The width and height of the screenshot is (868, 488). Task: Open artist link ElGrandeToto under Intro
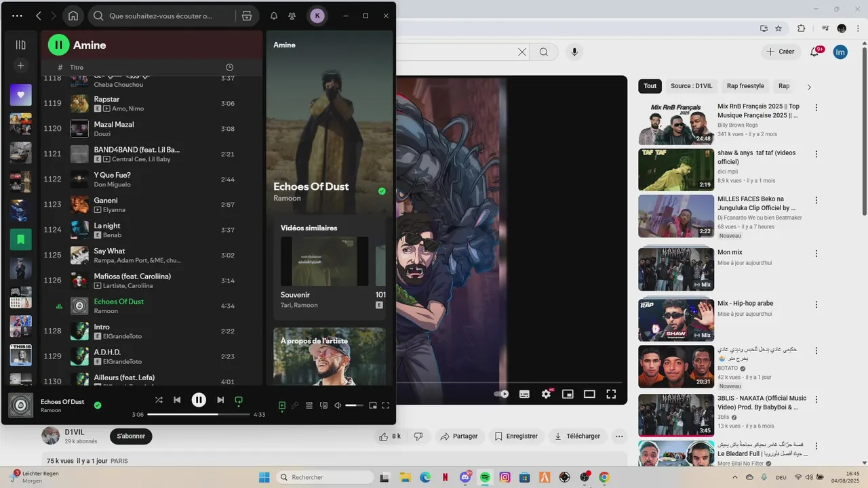[x=123, y=336]
